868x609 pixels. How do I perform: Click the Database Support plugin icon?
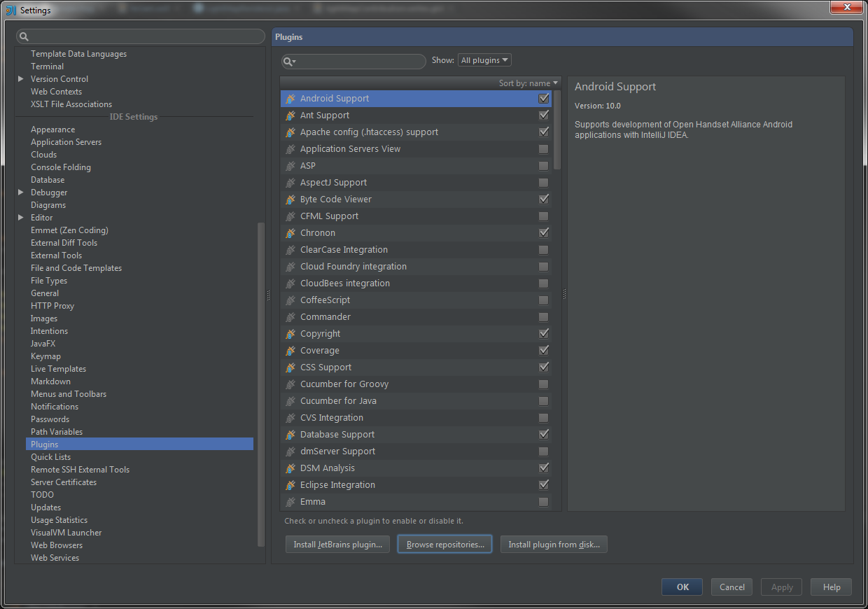coord(290,435)
